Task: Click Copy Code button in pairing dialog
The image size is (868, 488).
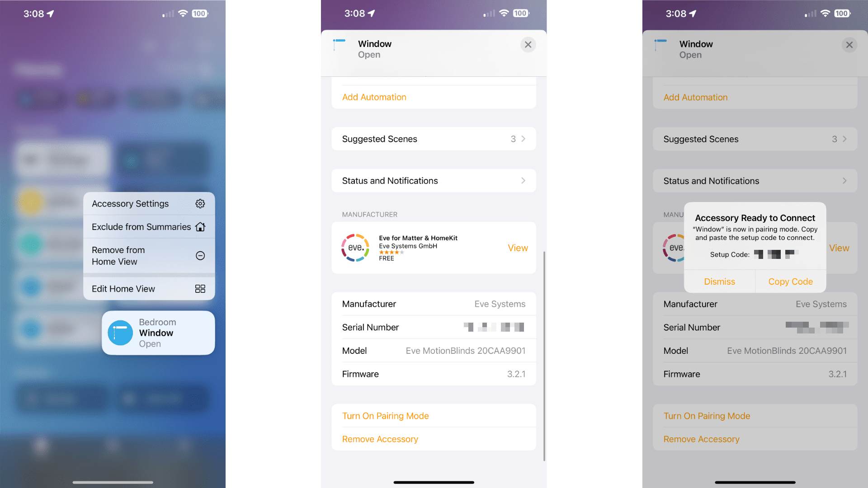Action: click(x=790, y=281)
